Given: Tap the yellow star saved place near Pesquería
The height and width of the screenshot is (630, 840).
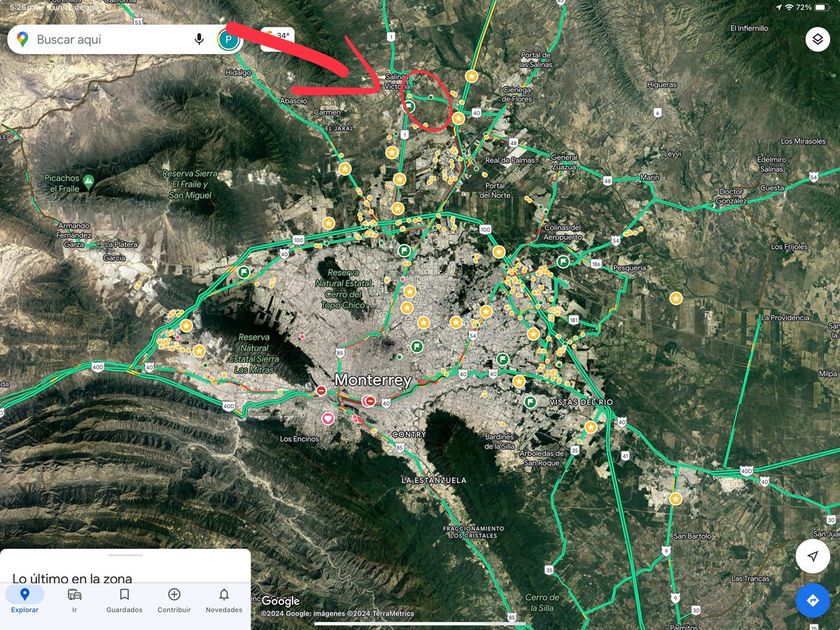Looking at the screenshot, I should click(x=676, y=298).
